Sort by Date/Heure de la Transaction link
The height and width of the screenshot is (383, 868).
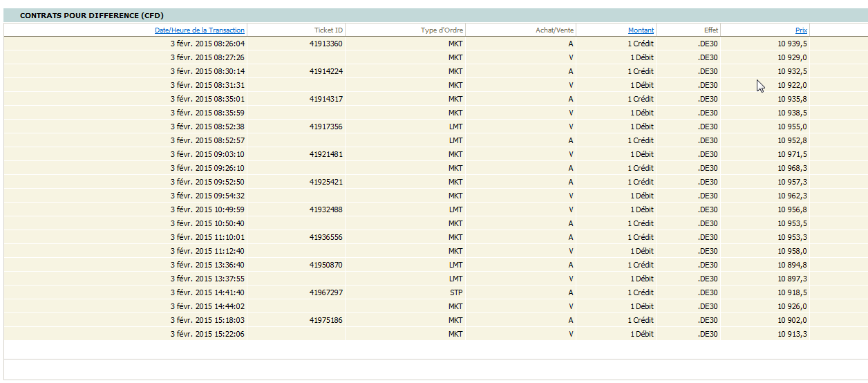coord(200,30)
